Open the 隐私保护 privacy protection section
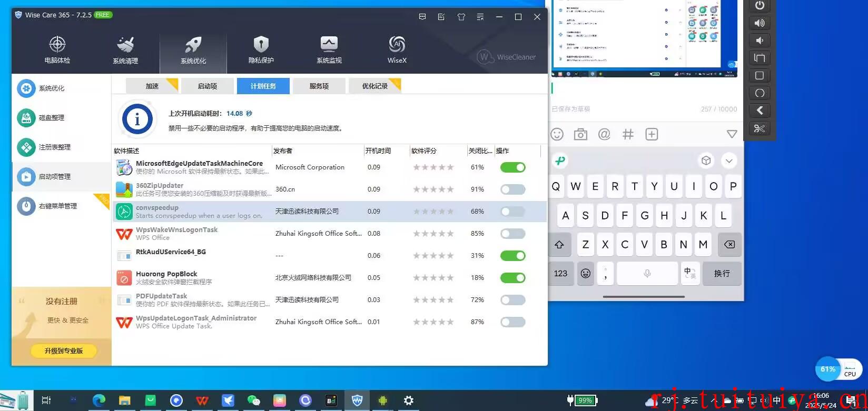The image size is (868, 411). click(x=261, y=51)
